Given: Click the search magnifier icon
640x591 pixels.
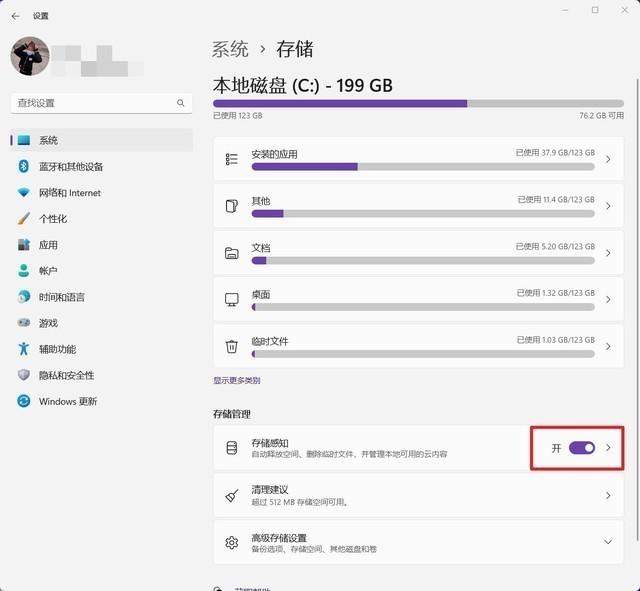Looking at the screenshot, I should pos(181,103).
